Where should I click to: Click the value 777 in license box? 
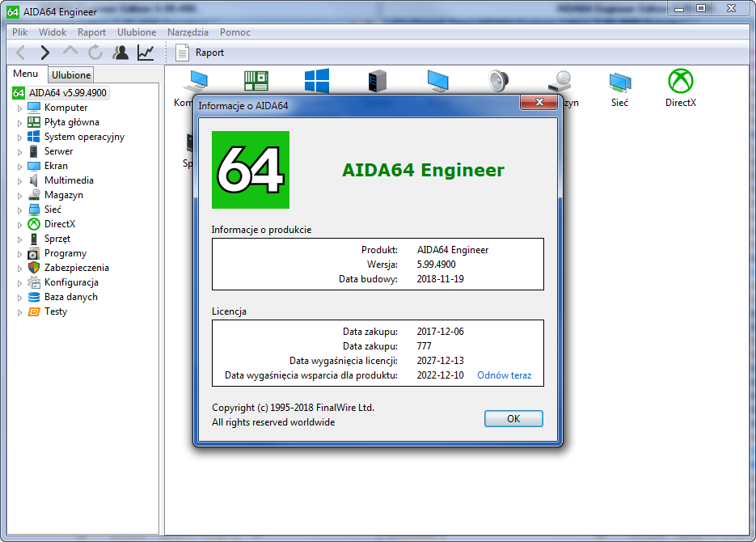424,345
